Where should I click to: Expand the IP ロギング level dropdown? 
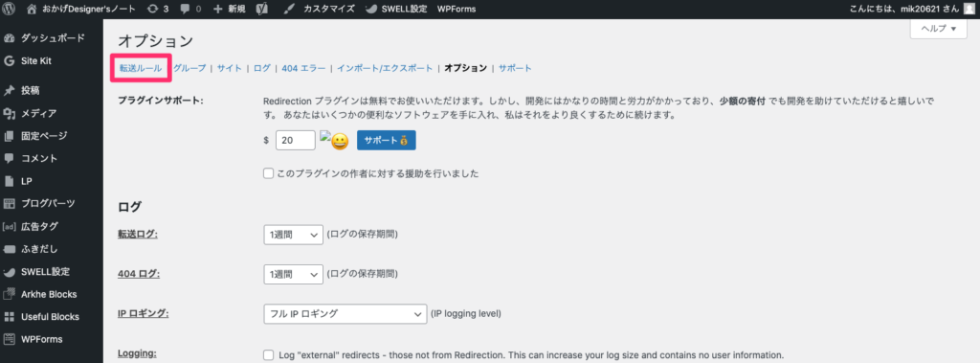pos(345,314)
